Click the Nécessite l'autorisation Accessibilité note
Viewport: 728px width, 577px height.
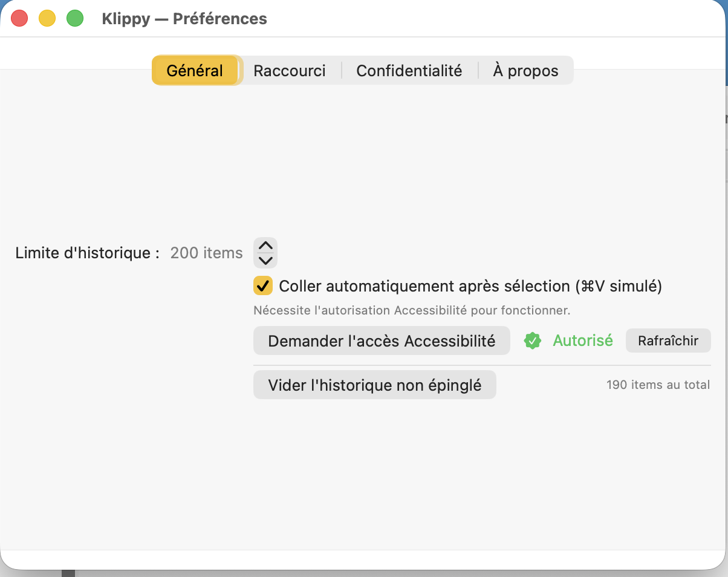click(x=412, y=310)
